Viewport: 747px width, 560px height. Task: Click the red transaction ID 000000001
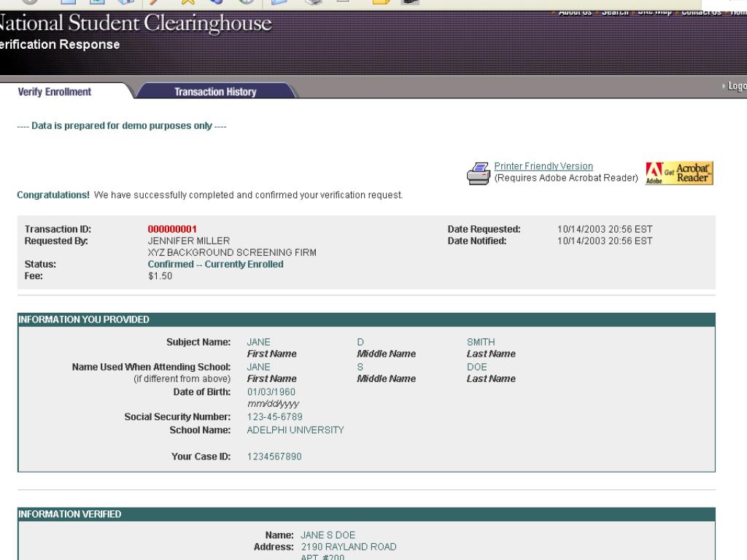[172, 229]
